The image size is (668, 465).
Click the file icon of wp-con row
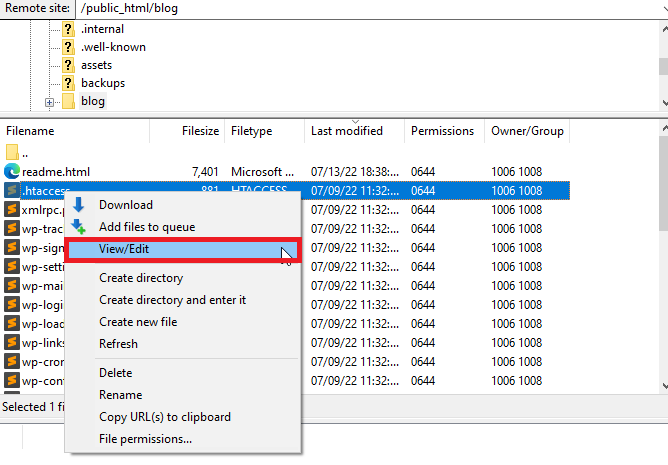12,381
